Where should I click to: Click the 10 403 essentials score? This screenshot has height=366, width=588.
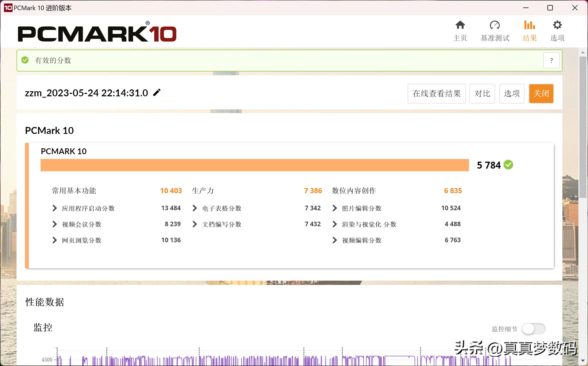click(x=171, y=191)
